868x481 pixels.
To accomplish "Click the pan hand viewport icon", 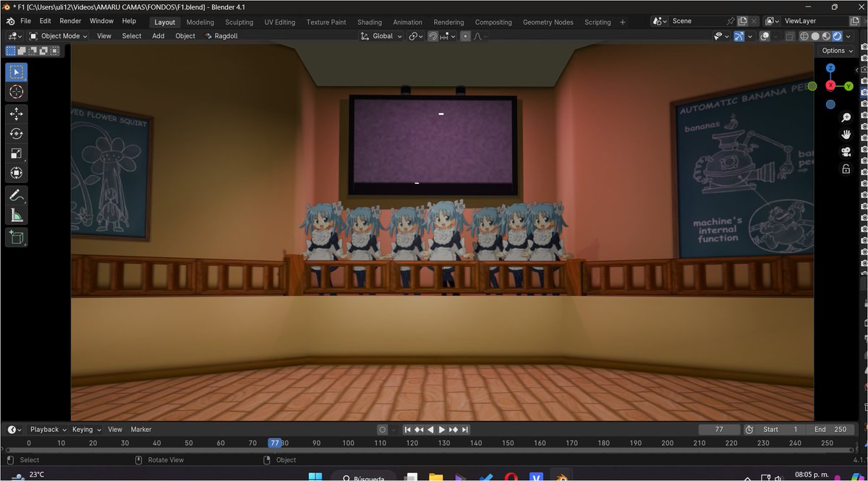I will coord(846,135).
